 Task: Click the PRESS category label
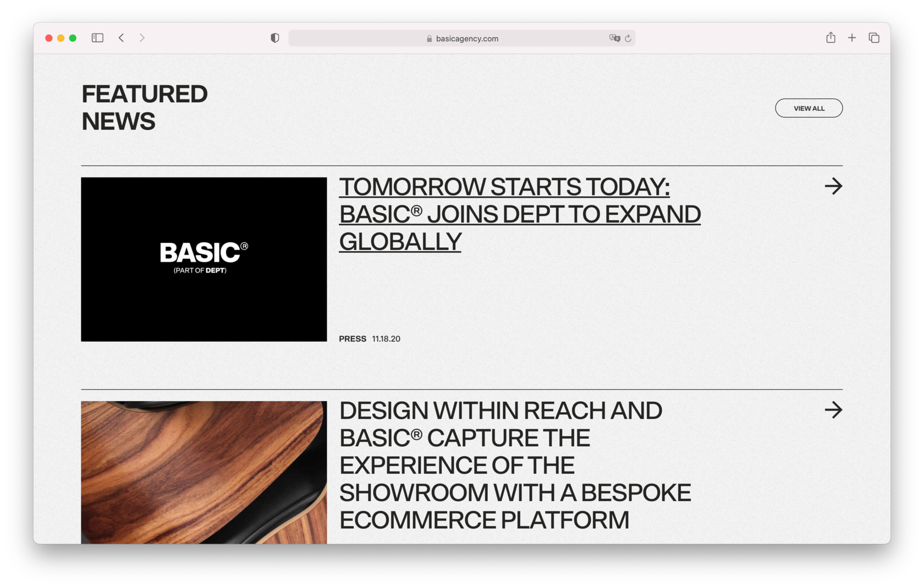(353, 339)
